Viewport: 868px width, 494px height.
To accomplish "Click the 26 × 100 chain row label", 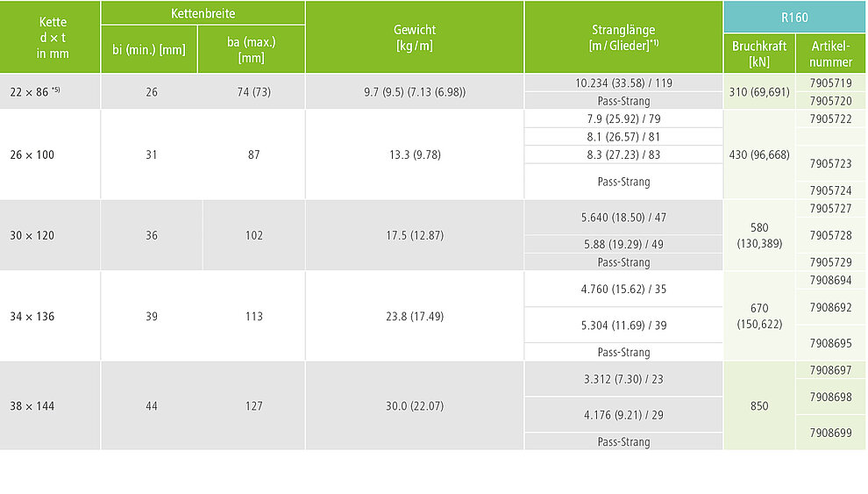I will click(32, 155).
